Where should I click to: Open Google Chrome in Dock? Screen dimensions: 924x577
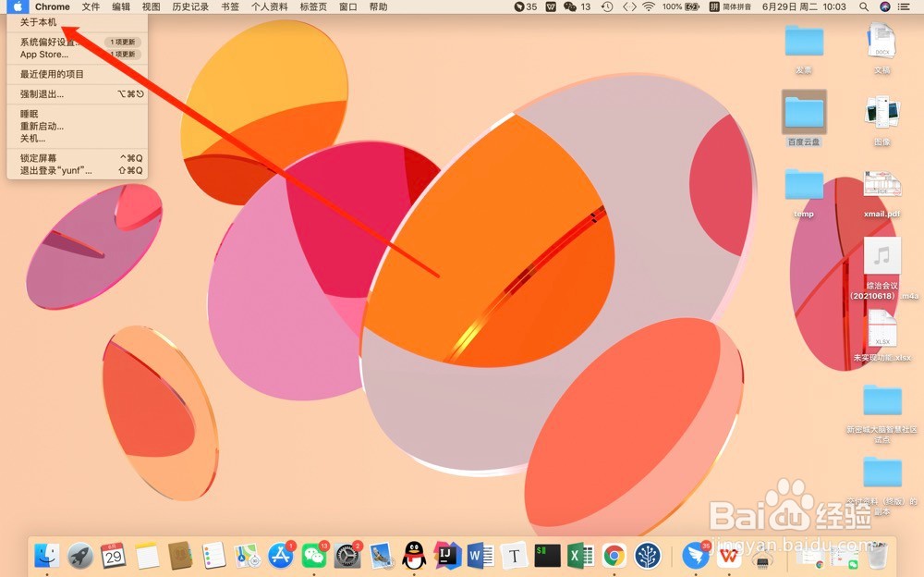click(614, 555)
